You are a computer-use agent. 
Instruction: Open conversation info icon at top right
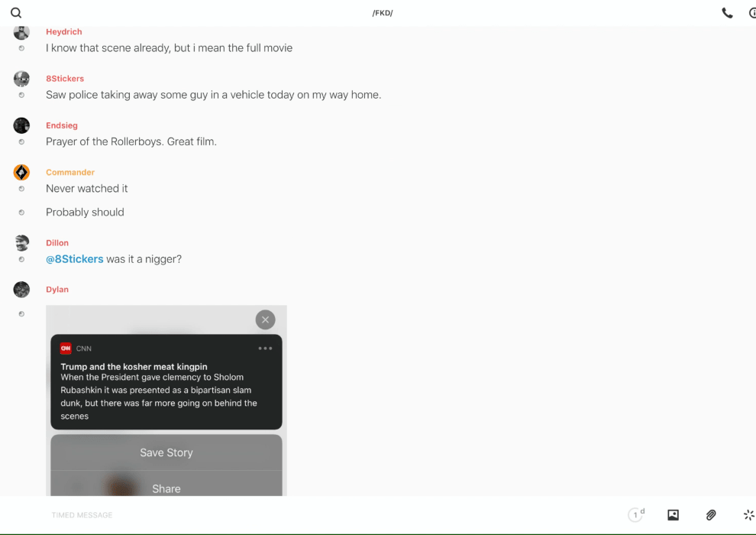tap(752, 13)
